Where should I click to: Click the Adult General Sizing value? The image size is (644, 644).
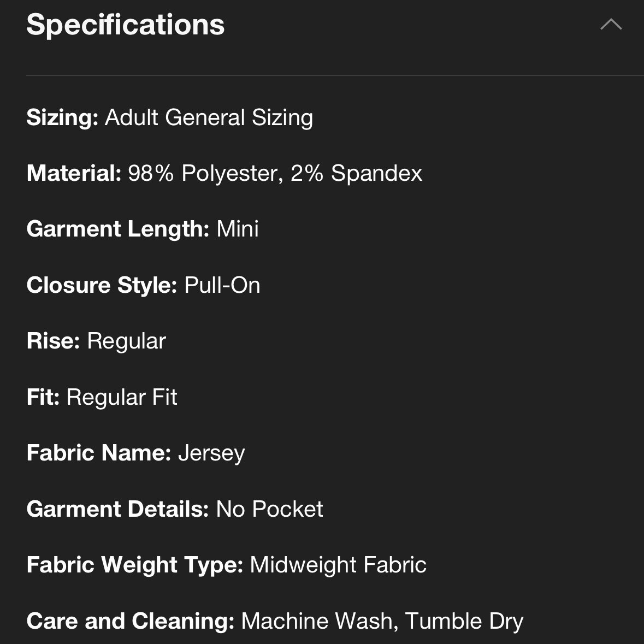click(x=209, y=117)
